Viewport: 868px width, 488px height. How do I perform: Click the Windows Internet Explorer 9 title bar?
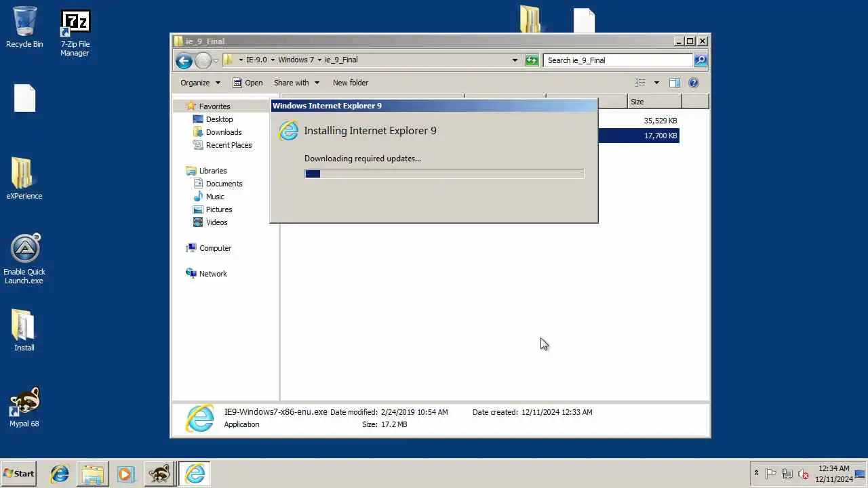pyautogui.click(x=434, y=106)
